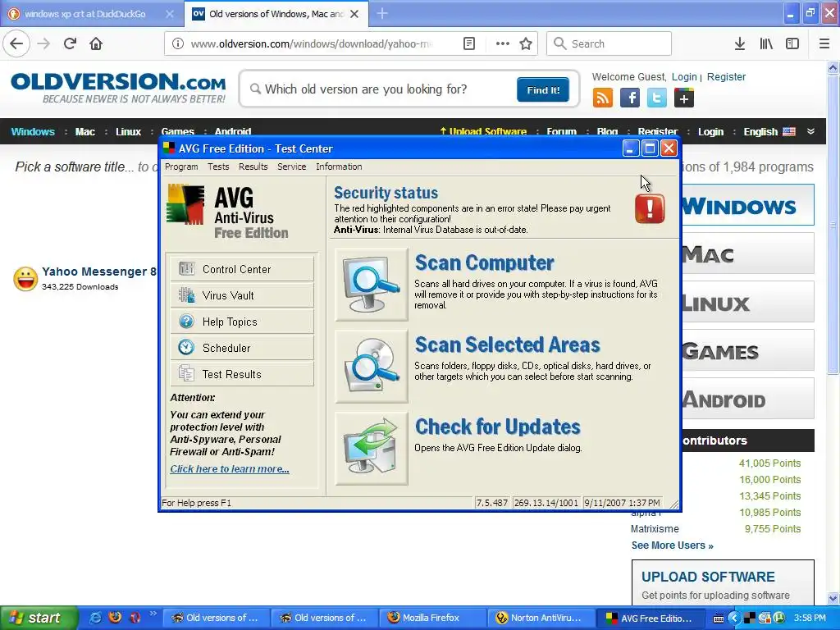Click See More Users link
Viewport: 840px width, 630px height.
coord(673,546)
